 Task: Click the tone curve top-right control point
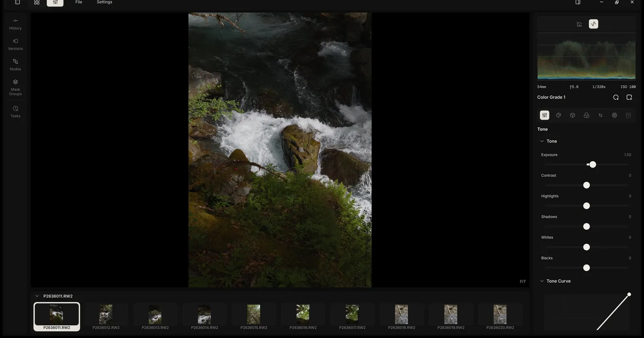629,294
